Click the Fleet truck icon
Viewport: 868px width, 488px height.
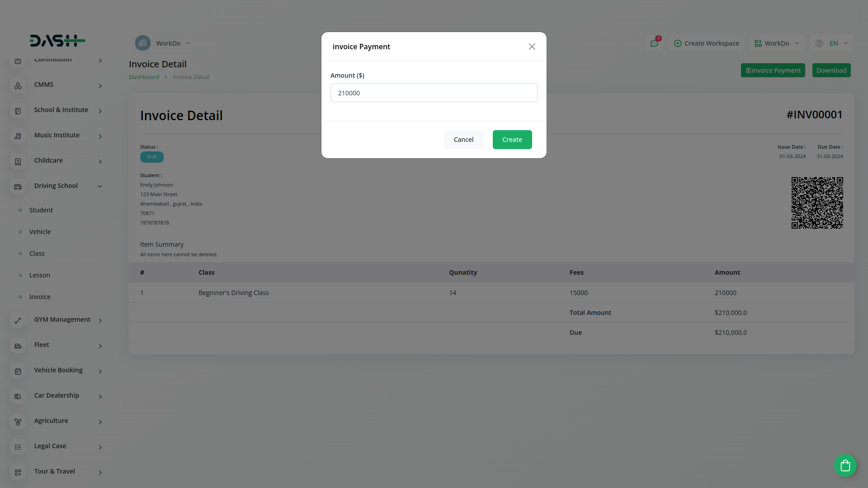pyautogui.click(x=18, y=346)
